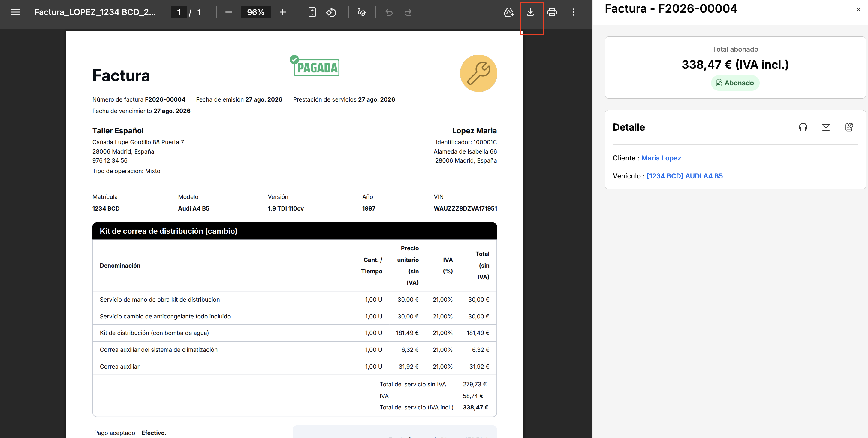This screenshot has width=868, height=438.
Task: Click the "Denominación" column header
Action: point(120,265)
